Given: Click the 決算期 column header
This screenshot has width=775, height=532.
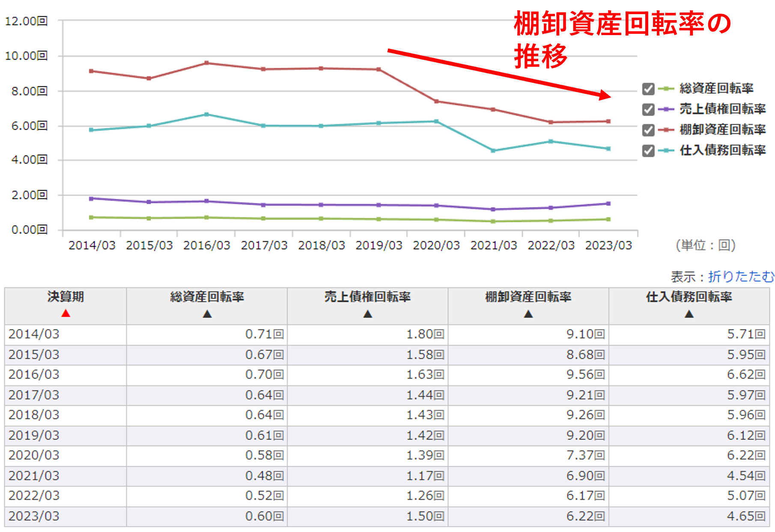Looking at the screenshot, I should point(66,297).
